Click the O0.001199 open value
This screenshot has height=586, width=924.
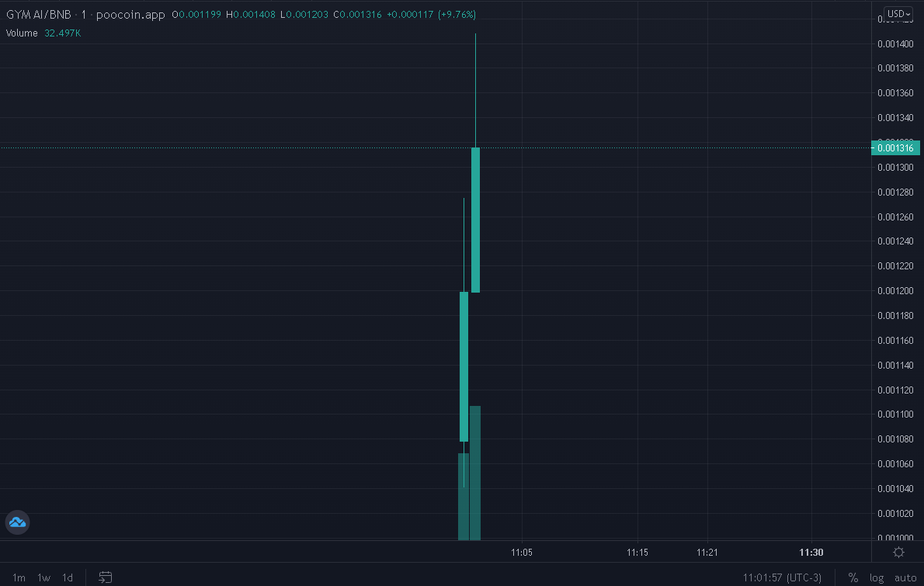pos(196,14)
